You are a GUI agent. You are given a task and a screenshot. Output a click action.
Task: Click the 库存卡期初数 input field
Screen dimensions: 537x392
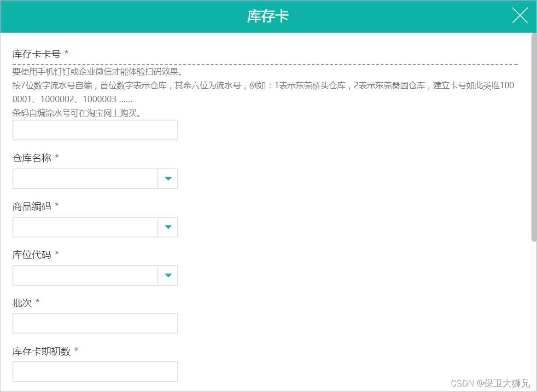click(95, 371)
